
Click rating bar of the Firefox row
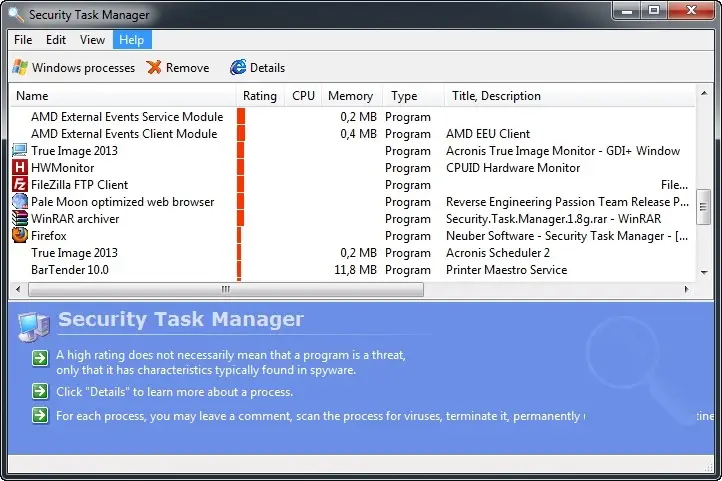(x=239, y=236)
